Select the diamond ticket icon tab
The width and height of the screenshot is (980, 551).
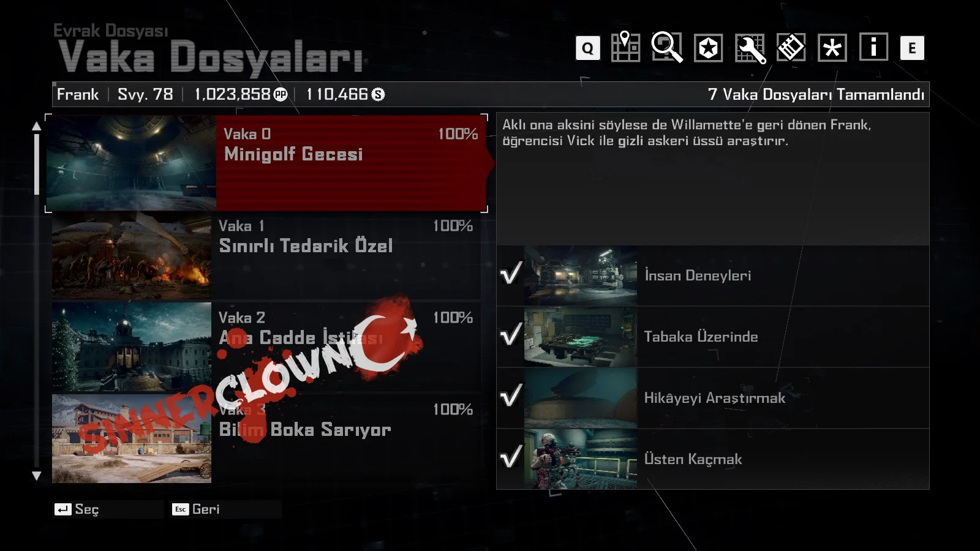[791, 48]
